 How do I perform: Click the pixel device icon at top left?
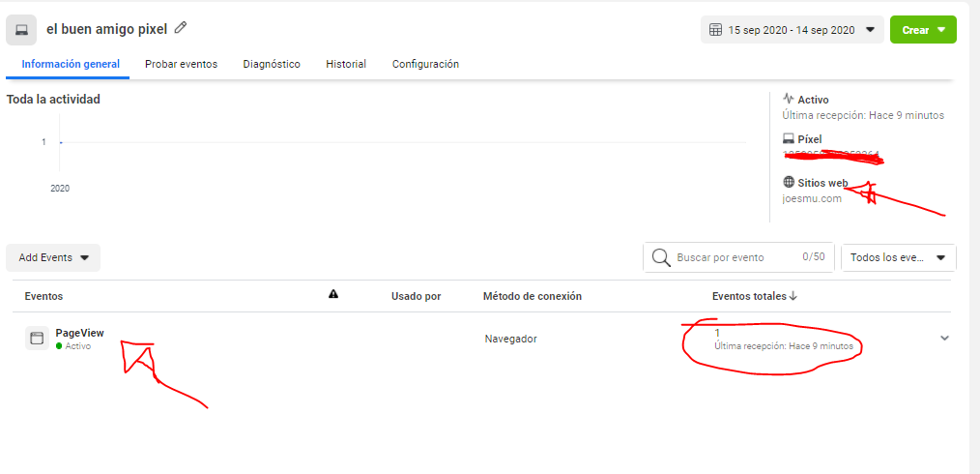(21, 30)
